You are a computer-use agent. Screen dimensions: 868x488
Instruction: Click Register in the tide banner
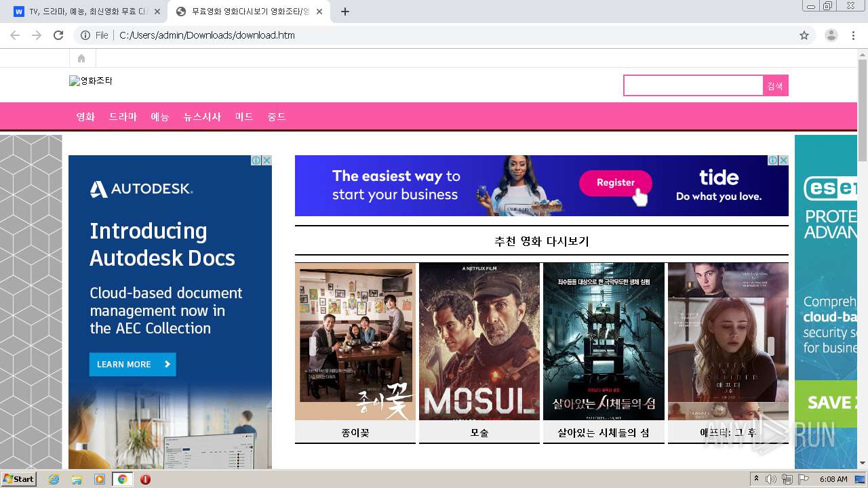point(616,182)
